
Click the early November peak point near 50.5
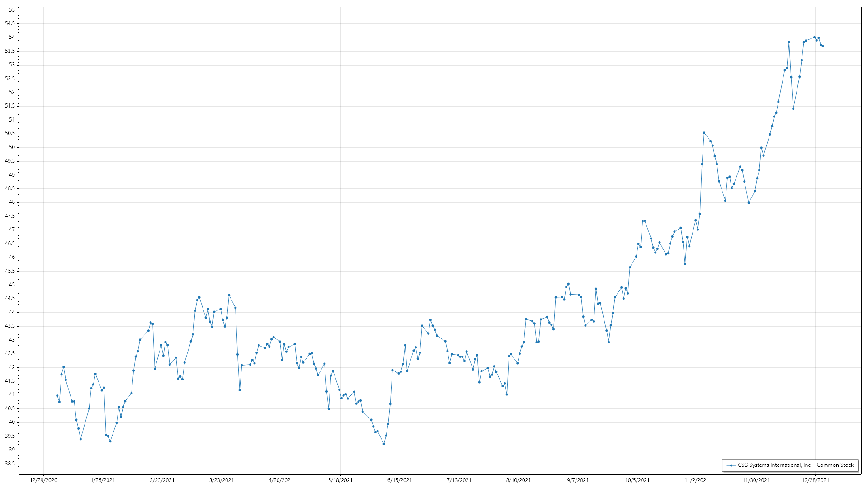[x=704, y=133]
